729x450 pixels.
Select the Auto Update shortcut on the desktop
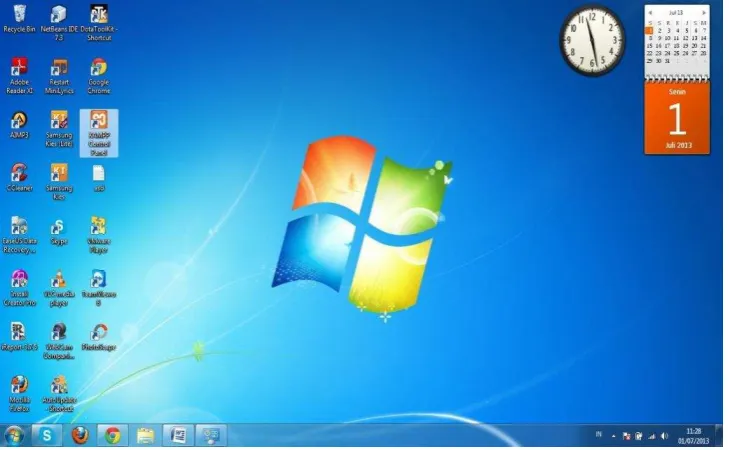pos(59,394)
